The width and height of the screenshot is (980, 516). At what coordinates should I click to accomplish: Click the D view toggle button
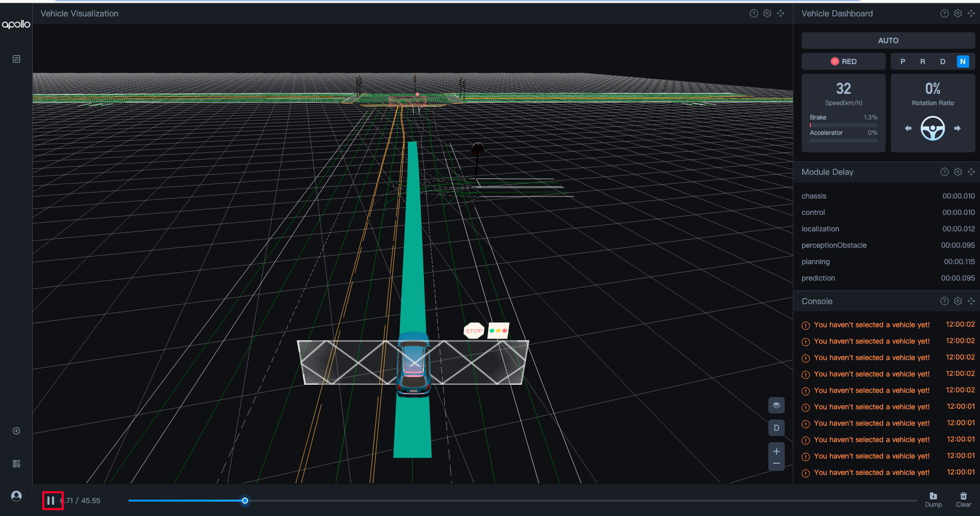pos(776,428)
